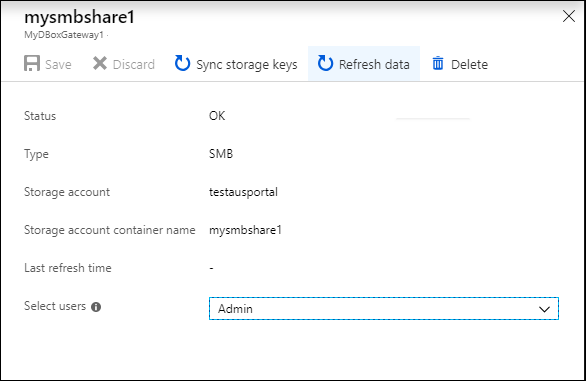The width and height of the screenshot is (586, 381).
Task: Click the Discard X icon
Action: pos(100,64)
